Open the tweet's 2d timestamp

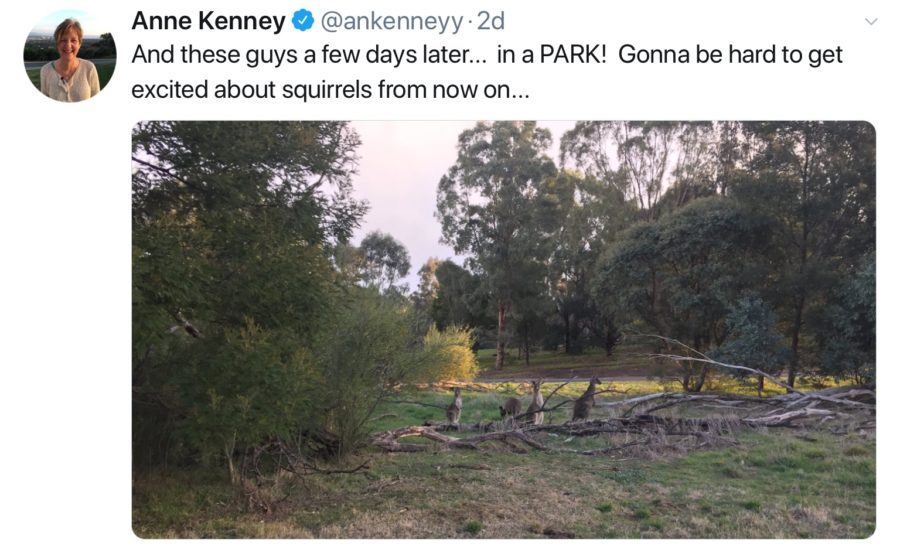[x=491, y=20]
